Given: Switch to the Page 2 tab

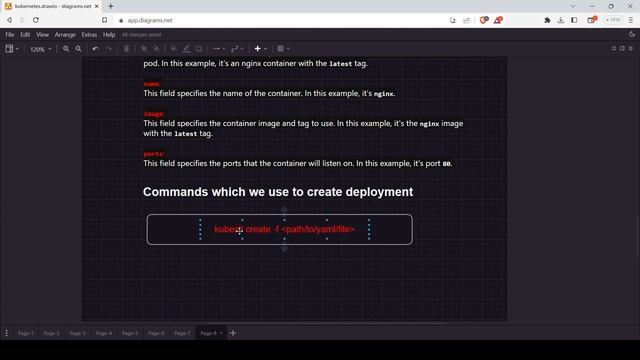Looking at the screenshot, I should (51, 333).
